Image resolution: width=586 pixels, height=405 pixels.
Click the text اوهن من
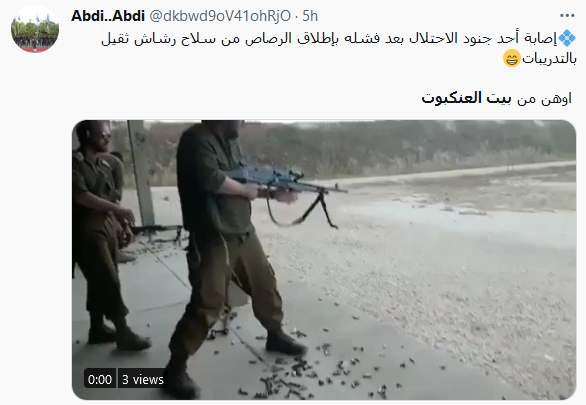click(x=544, y=98)
